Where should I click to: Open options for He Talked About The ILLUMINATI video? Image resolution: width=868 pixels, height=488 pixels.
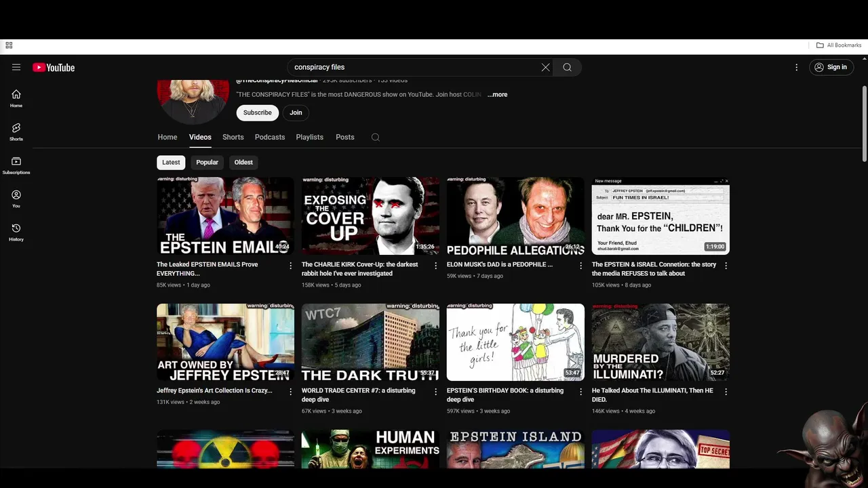pos(726,392)
